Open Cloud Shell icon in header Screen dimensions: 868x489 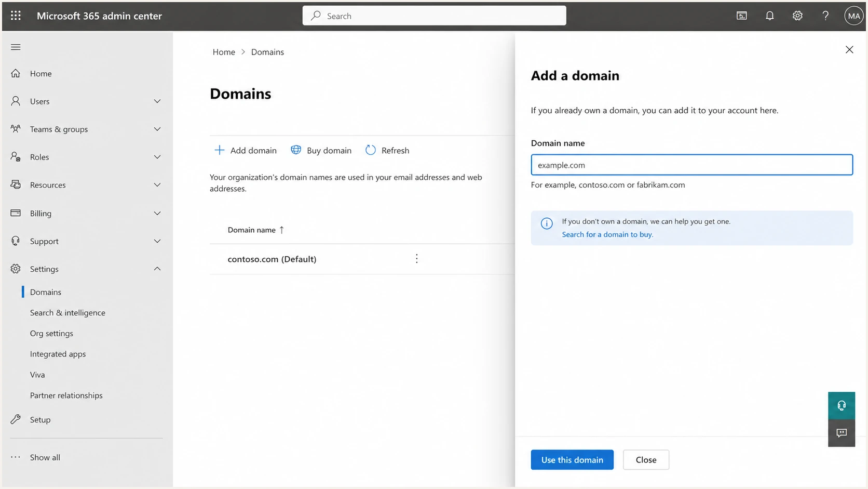(742, 16)
